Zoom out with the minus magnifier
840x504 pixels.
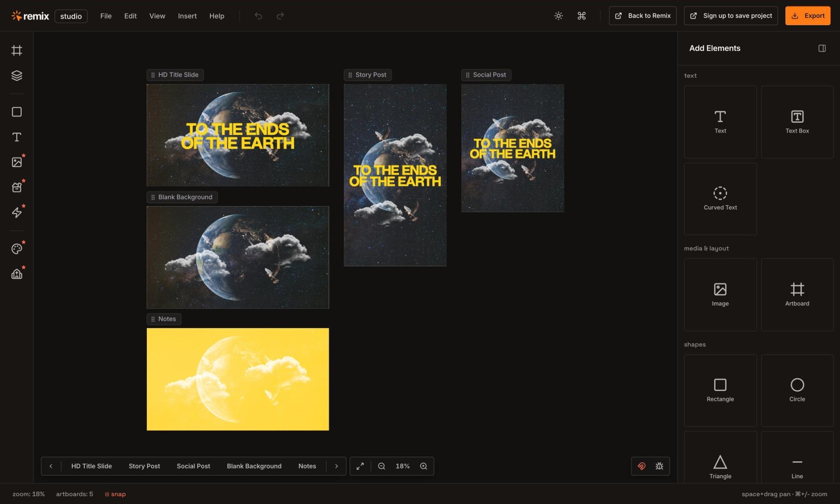(382, 466)
